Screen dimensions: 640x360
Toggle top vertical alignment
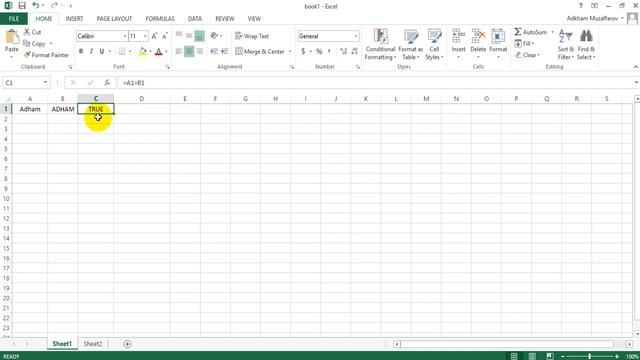click(179, 36)
